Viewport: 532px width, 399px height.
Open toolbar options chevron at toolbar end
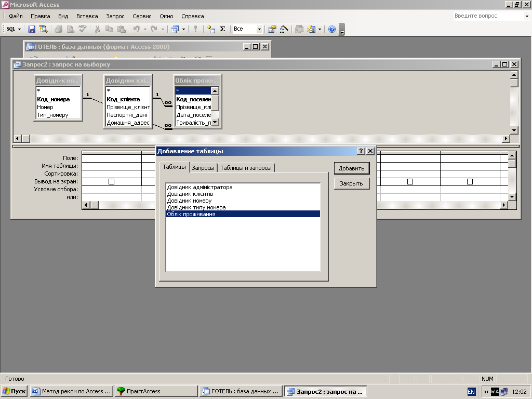pos(342,30)
